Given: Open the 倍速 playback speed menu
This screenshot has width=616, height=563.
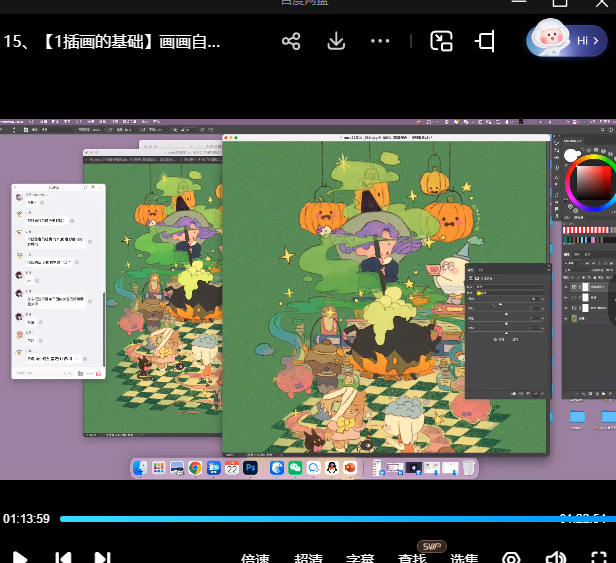Looking at the screenshot, I should [256, 558].
